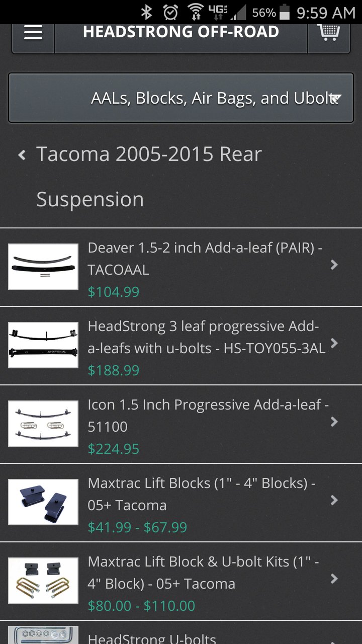Open the AALs, Blocks, Air Bags category dropdown
Viewport: 362px width, 644px height.
point(181,98)
